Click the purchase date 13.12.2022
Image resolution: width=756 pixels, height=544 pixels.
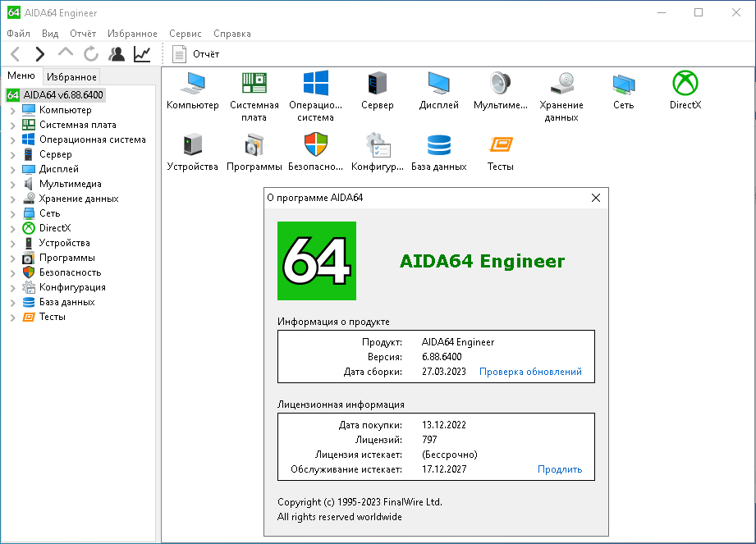click(444, 425)
